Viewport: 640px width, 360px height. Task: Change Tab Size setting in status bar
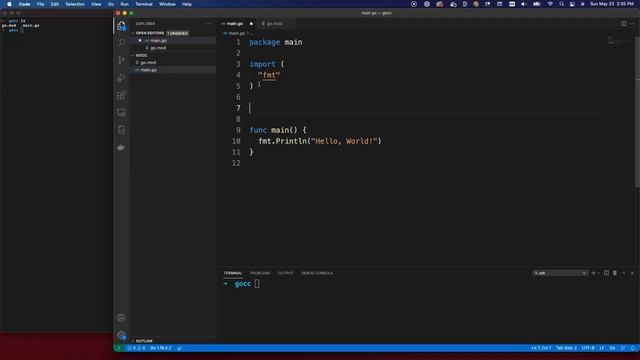[x=566, y=348]
